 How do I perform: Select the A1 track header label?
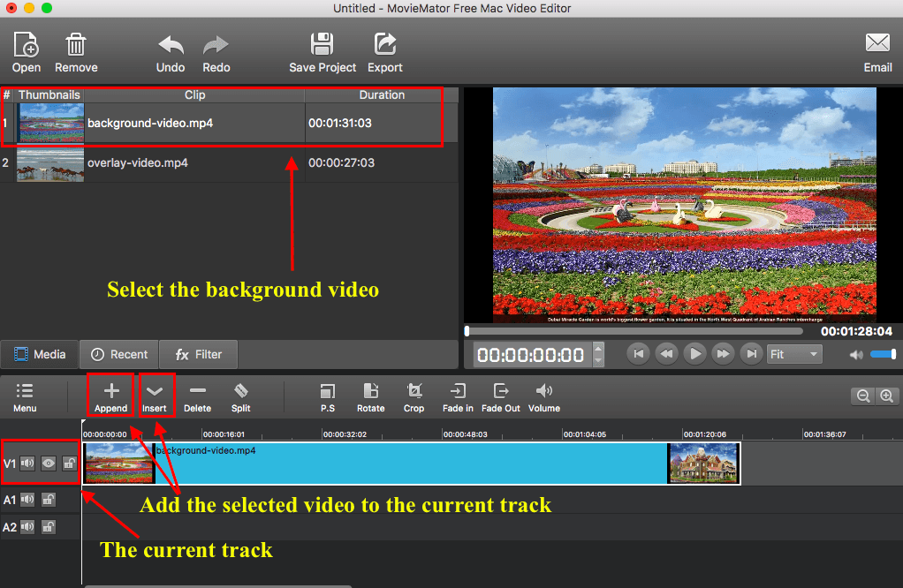tap(10, 500)
